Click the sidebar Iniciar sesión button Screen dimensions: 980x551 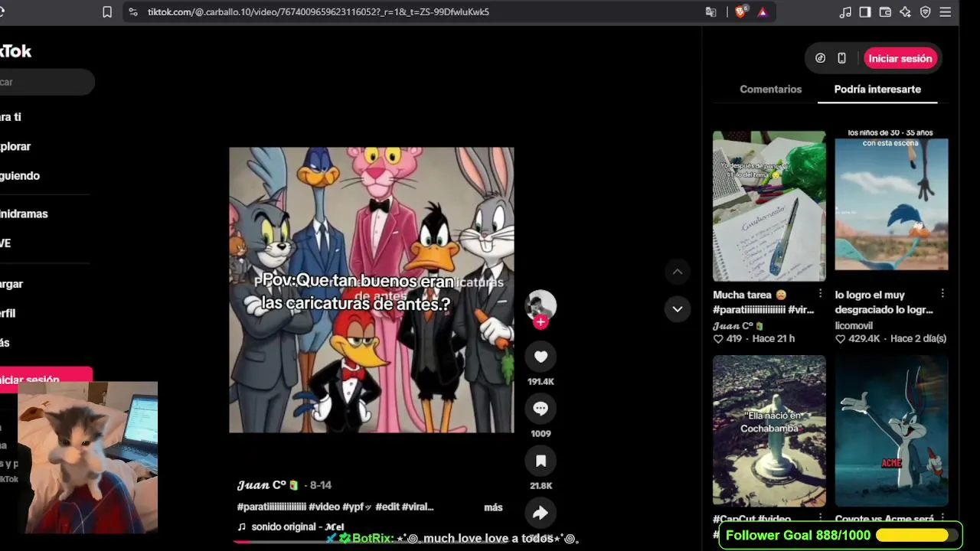46,380
